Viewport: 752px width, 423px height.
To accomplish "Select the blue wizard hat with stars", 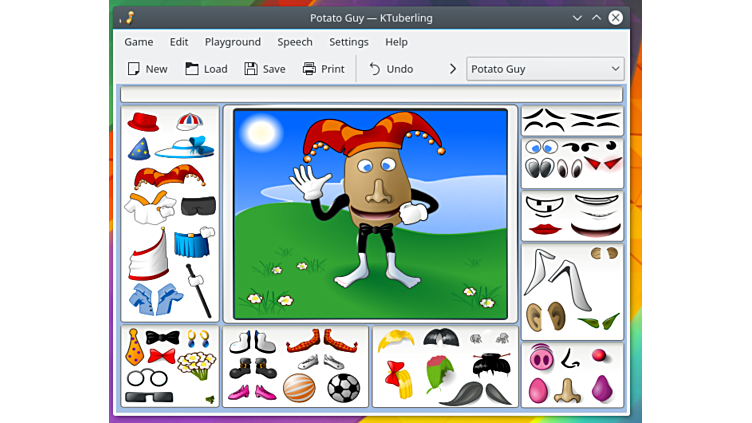I will click(x=138, y=150).
